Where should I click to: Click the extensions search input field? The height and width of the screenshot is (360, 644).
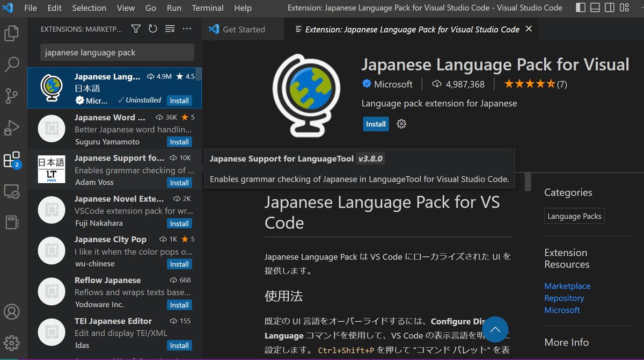(x=118, y=53)
